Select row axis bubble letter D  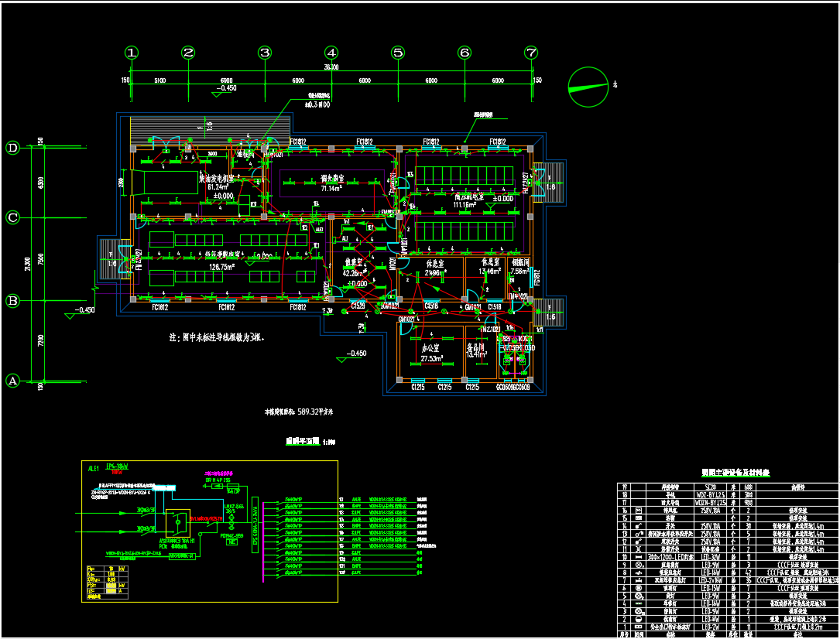(12, 149)
